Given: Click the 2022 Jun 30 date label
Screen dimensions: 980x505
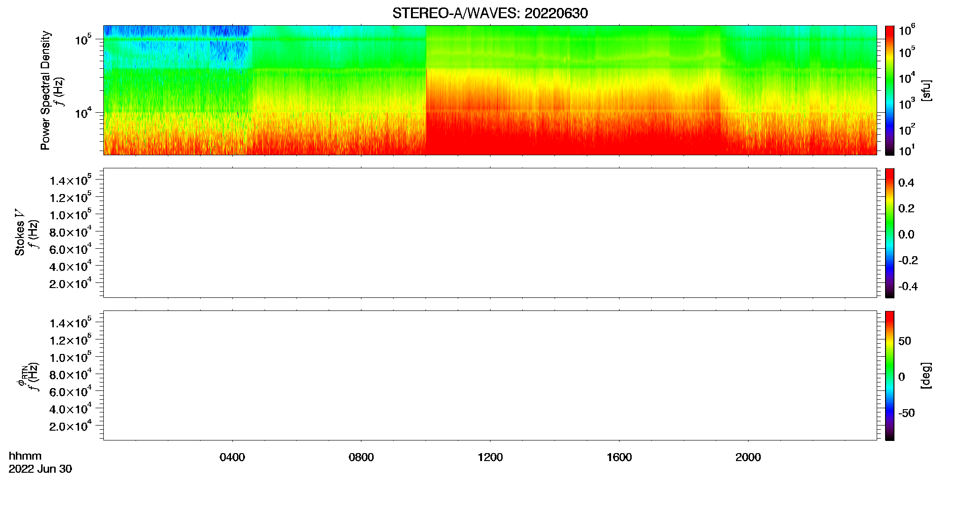Looking at the screenshot, I should pyautogui.click(x=40, y=469).
